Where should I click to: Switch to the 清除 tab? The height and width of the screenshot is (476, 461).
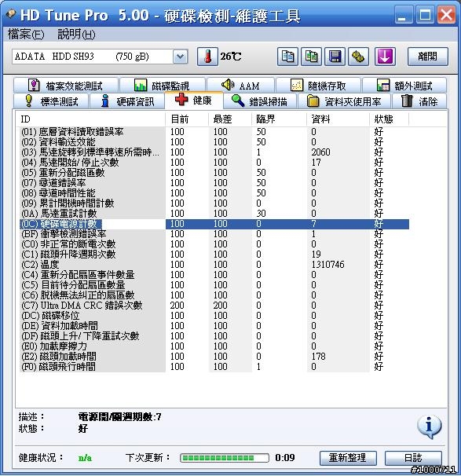419,101
